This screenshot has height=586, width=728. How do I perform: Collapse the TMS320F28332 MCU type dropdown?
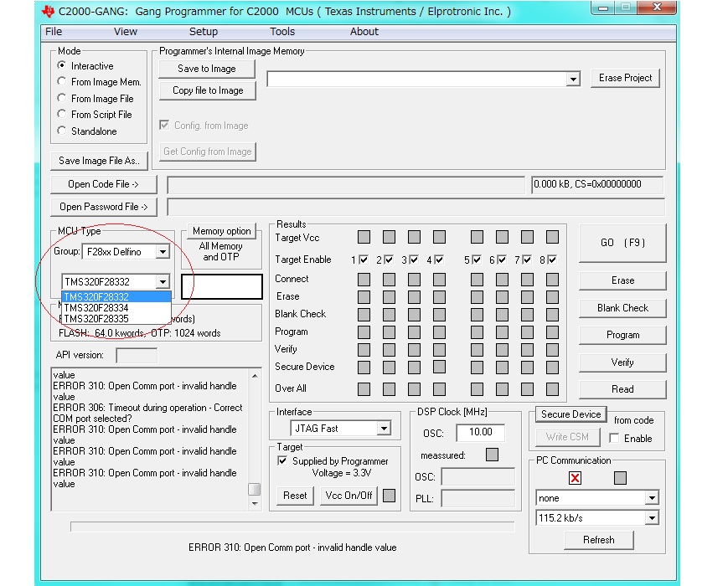pyautogui.click(x=163, y=281)
